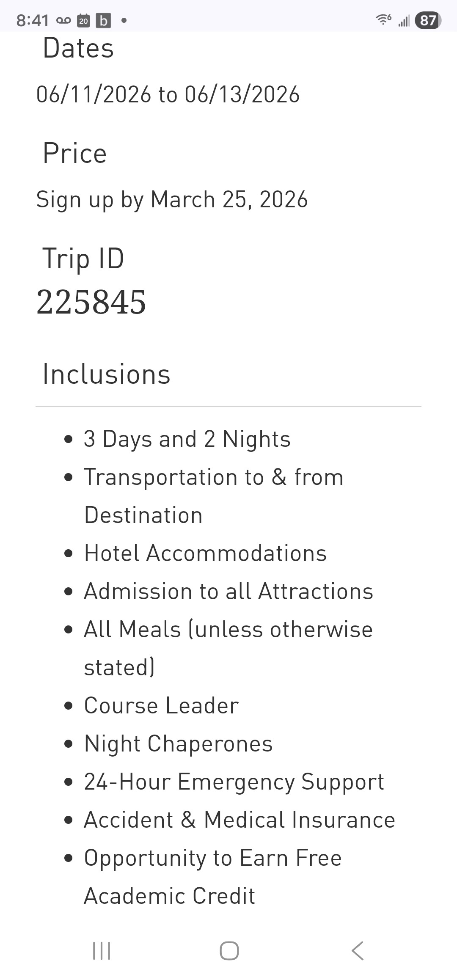This screenshot has width=457, height=980.
Task: Tap the Dates heading
Action: pyautogui.click(x=78, y=48)
